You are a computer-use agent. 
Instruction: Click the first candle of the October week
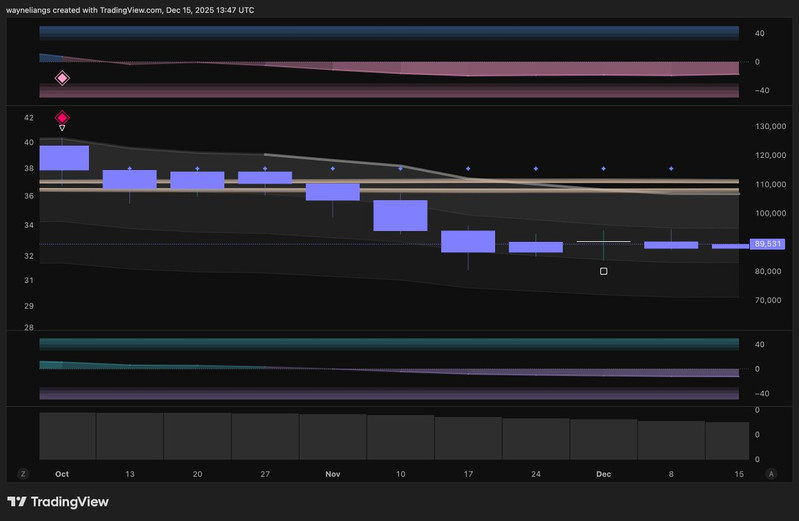[62, 158]
